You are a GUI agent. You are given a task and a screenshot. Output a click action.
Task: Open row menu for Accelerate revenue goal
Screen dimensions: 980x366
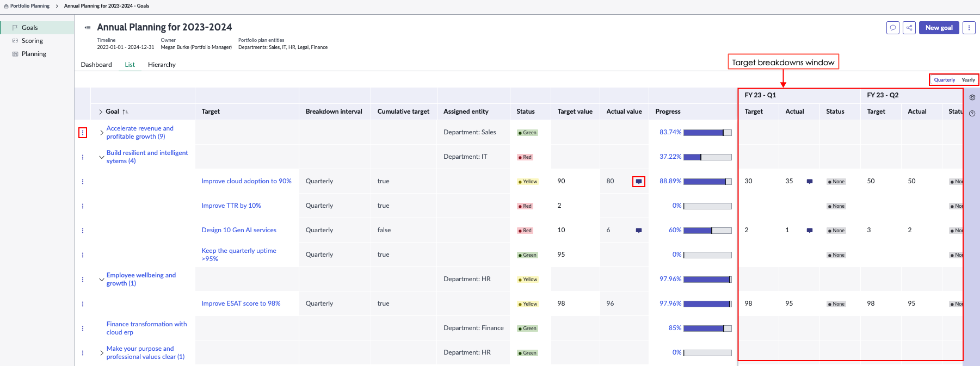pos(83,133)
